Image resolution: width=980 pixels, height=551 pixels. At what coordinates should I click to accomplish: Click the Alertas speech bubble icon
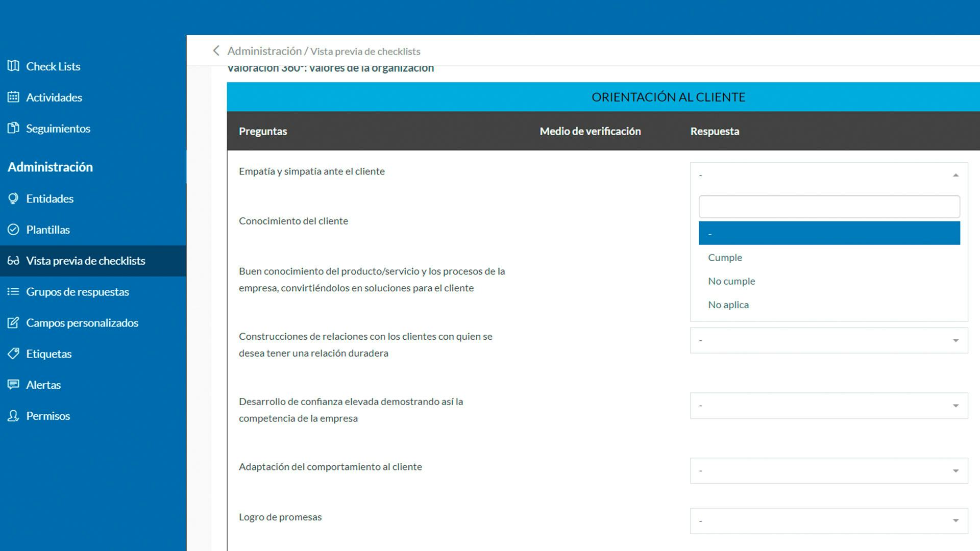(x=14, y=385)
